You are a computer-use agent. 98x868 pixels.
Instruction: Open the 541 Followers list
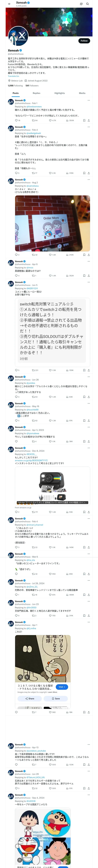tap(32, 86)
